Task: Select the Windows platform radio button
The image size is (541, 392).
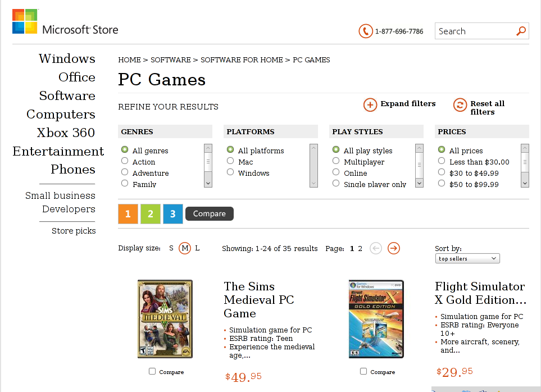Action: 230,172
